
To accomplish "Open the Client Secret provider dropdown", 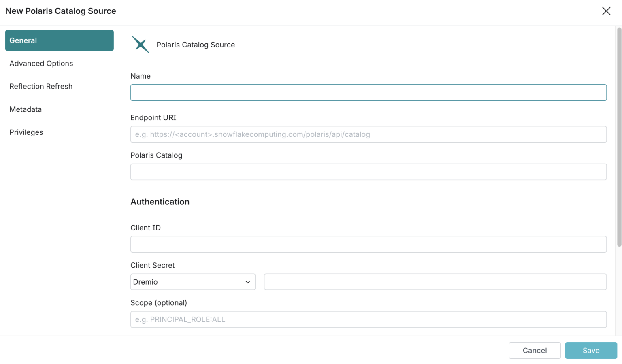I will [193, 282].
